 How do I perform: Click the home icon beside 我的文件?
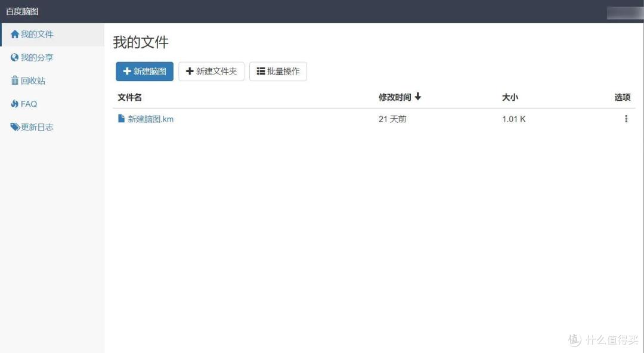(x=15, y=34)
